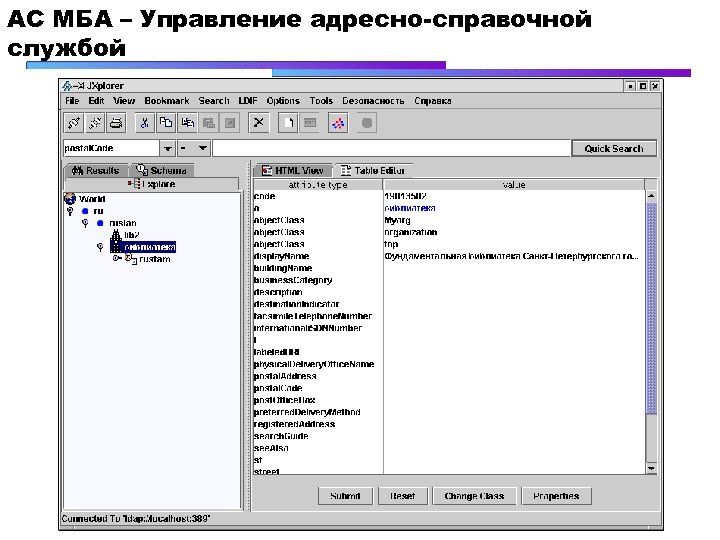The image size is (720, 540).
Task: Open the View menu
Action: pos(124,101)
